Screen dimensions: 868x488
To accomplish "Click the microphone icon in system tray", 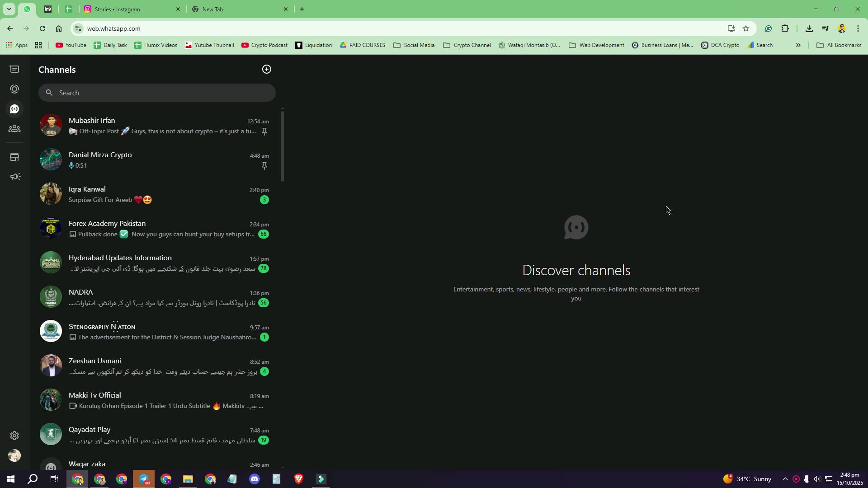I will pos(807,479).
